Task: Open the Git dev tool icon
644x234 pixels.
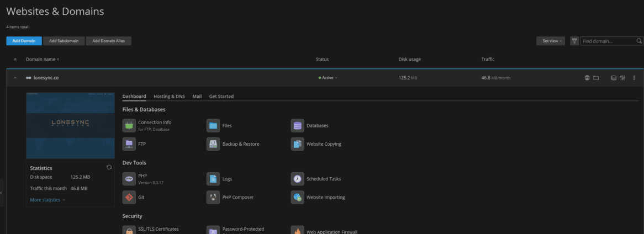Action: pyautogui.click(x=129, y=197)
